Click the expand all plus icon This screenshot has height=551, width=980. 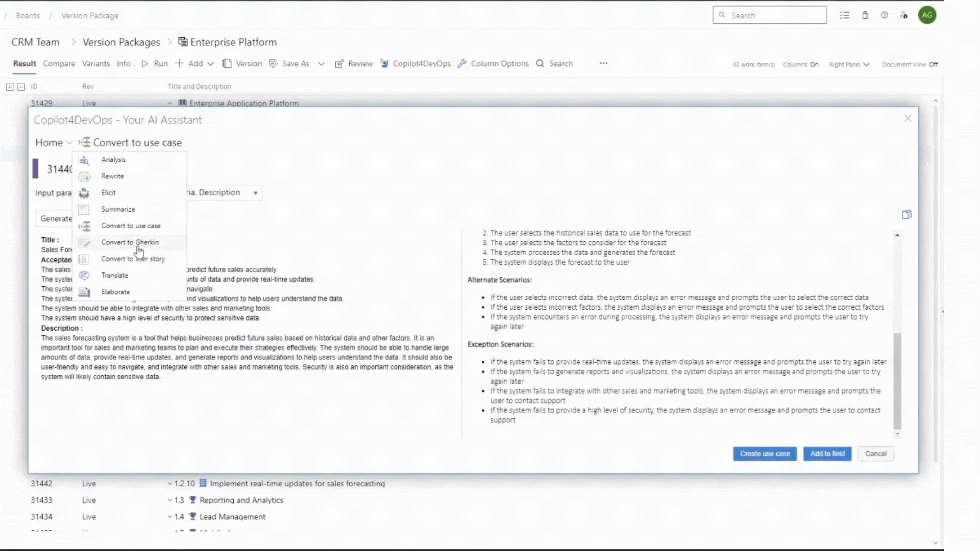coord(10,87)
